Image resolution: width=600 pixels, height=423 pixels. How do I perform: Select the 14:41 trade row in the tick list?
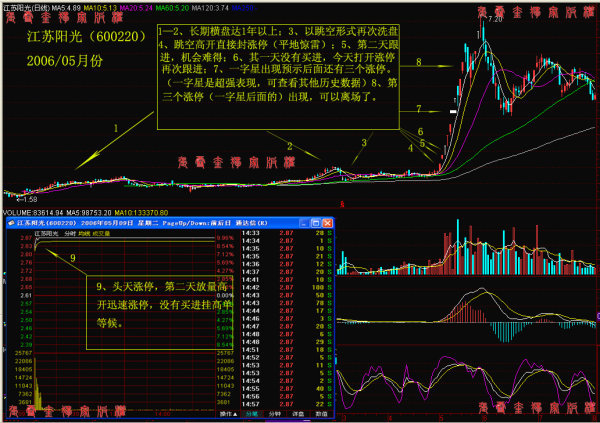288,279
